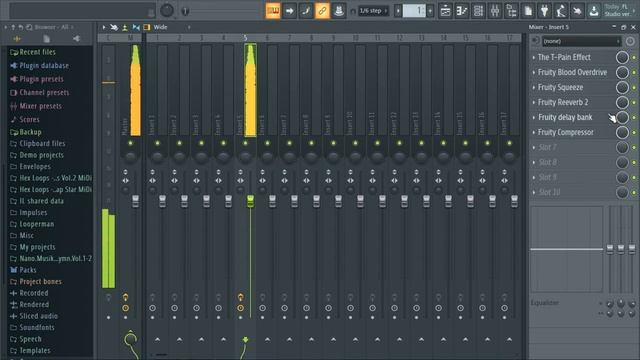Screen dimensions: 640x360
Task: Toggle the multilink to controllers chain icon
Action: tap(322, 11)
